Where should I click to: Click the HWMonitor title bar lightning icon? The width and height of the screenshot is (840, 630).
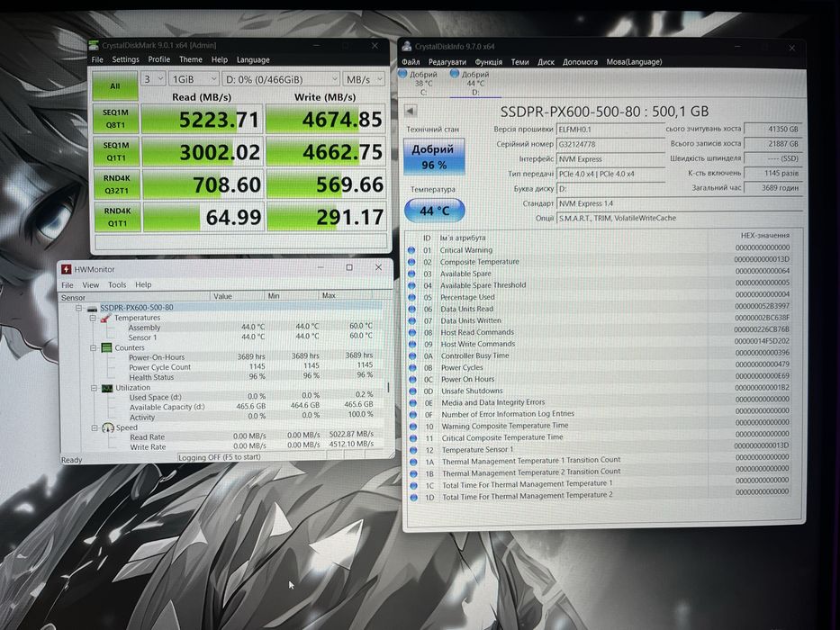(x=66, y=269)
